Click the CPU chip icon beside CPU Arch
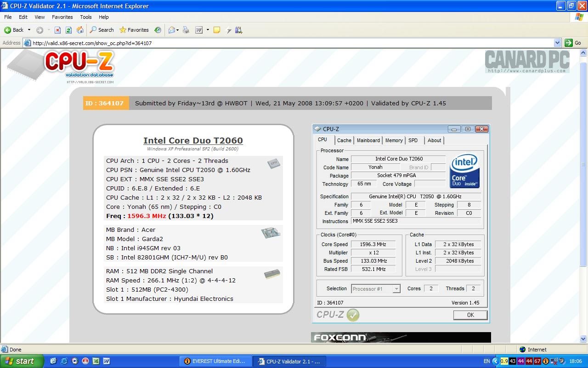The height and width of the screenshot is (368, 588). [x=274, y=163]
